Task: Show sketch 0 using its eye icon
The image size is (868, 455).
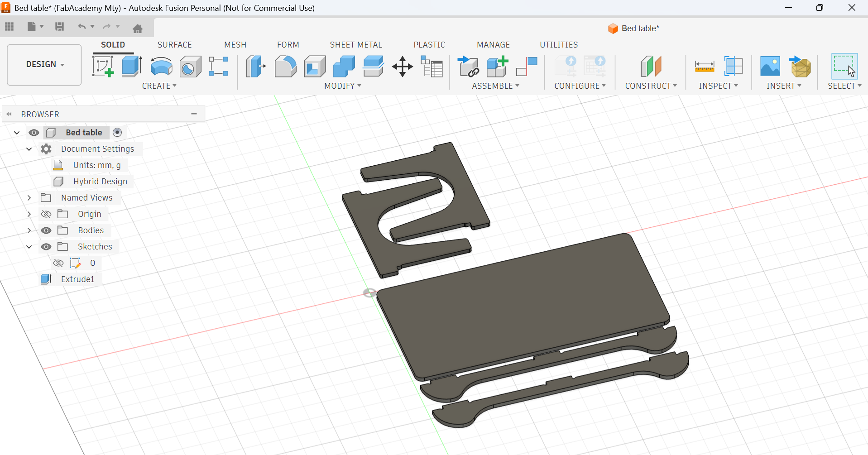Action: point(58,263)
